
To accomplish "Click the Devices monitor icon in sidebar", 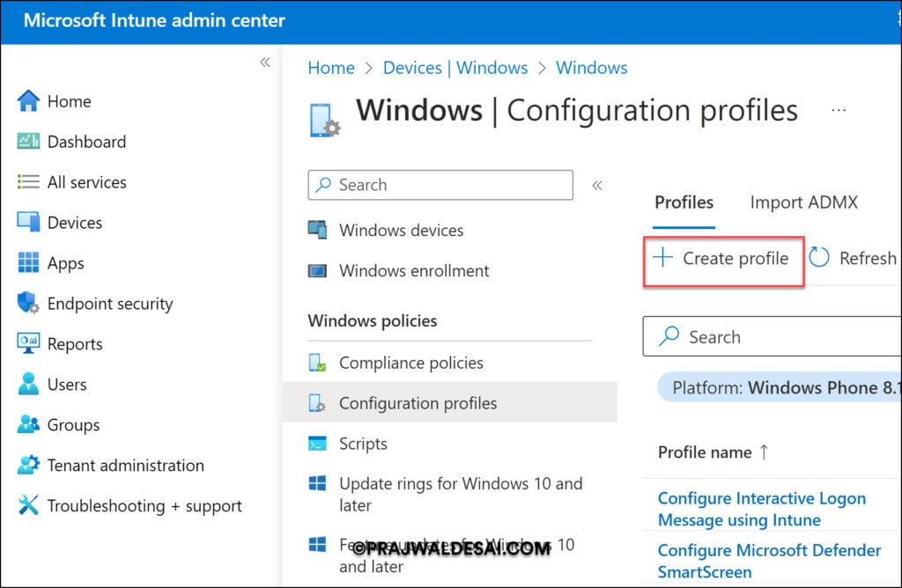I will (28, 222).
